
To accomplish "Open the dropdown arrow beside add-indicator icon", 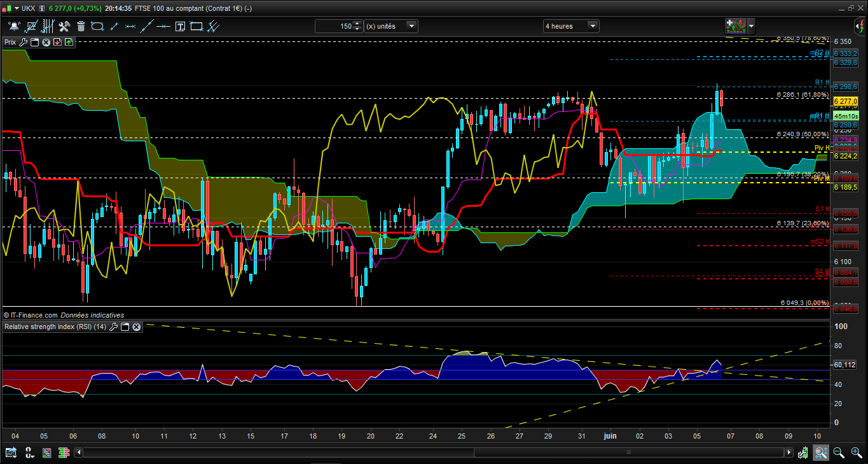I will (x=752, y=26).
